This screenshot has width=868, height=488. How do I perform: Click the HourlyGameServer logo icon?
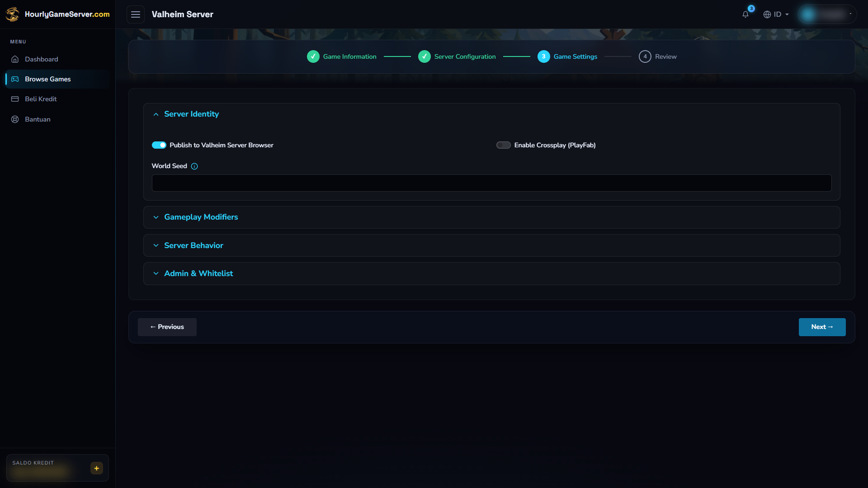[x=12, y=14]
